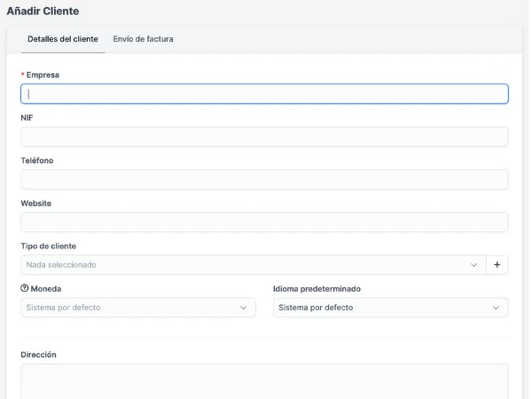532x399 pixels.
Task: Click the Empresa field label
Action: coord(43,75)
